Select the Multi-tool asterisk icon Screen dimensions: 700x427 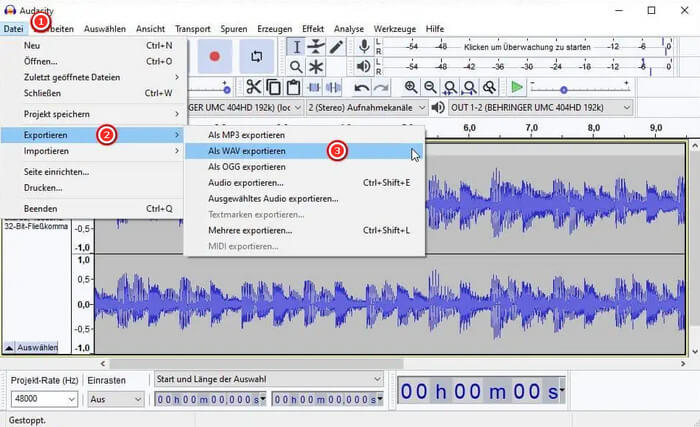[x=316, y=67]
